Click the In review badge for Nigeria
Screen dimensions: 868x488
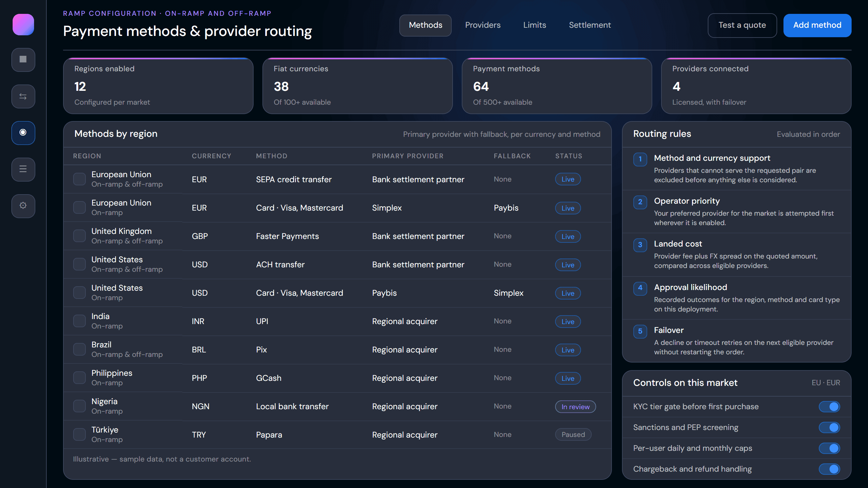[575, 406]
